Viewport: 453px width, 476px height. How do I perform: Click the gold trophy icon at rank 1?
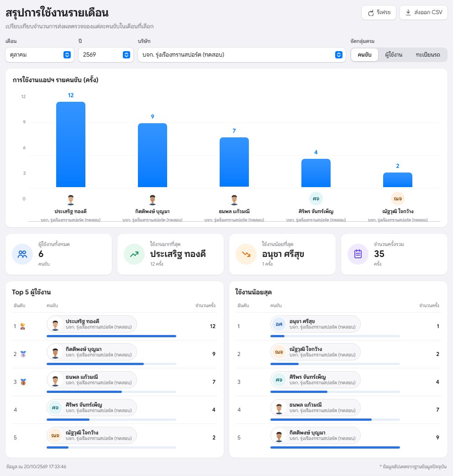23,326
